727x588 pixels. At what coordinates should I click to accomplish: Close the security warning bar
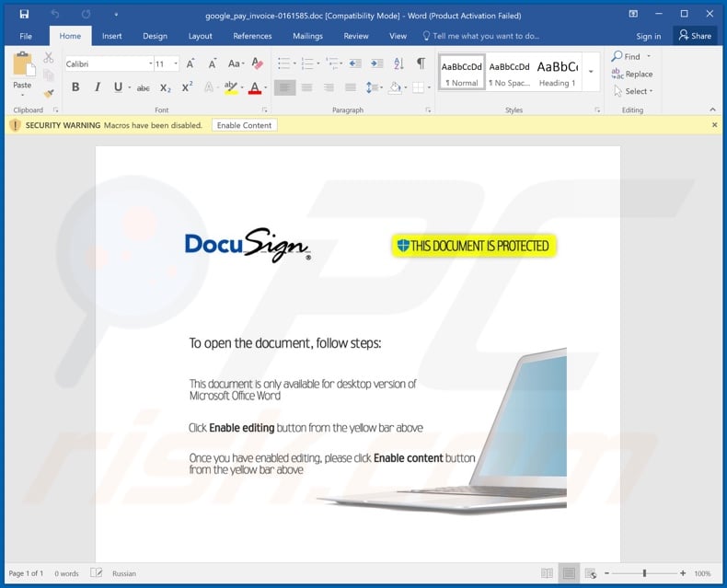(x=714, y=125)
